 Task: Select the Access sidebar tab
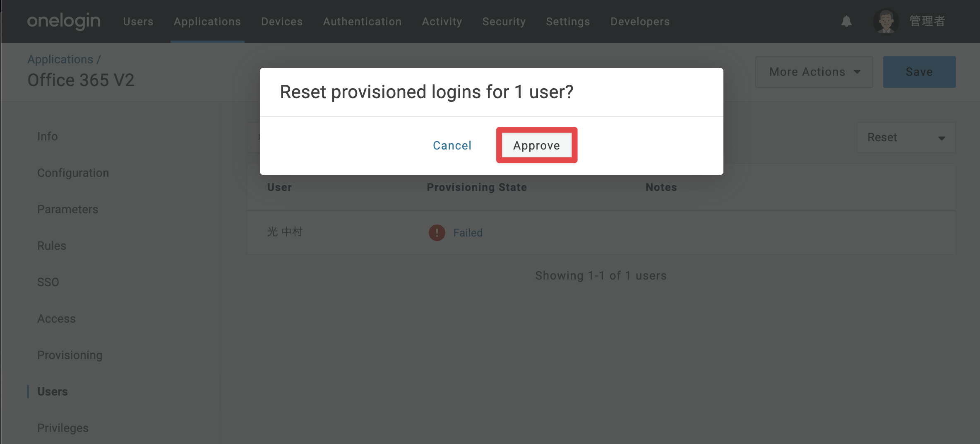coord(57,319)
